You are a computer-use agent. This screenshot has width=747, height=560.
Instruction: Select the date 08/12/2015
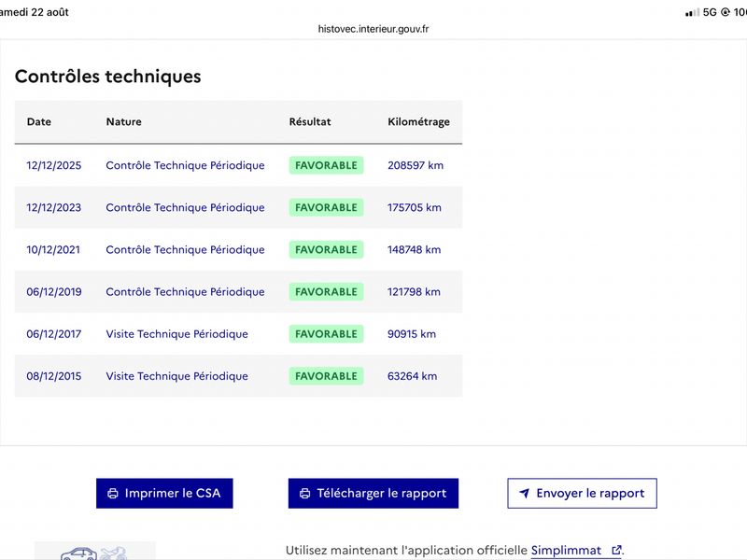pyautogui.click(x=54, y=376)
